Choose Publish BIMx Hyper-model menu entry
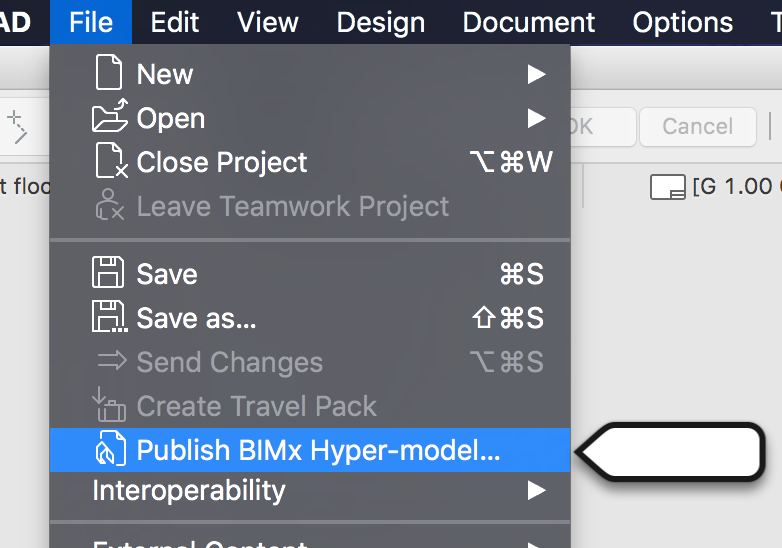 [318, 450]
